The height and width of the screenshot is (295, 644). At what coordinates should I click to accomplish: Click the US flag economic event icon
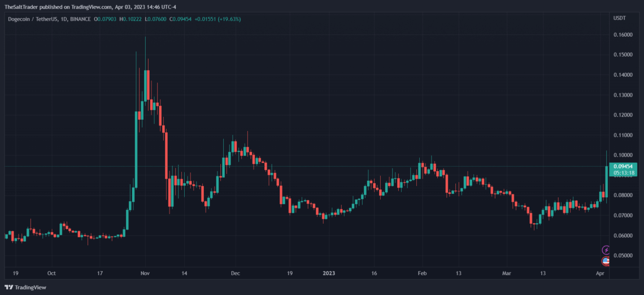[x=606, y=261]
